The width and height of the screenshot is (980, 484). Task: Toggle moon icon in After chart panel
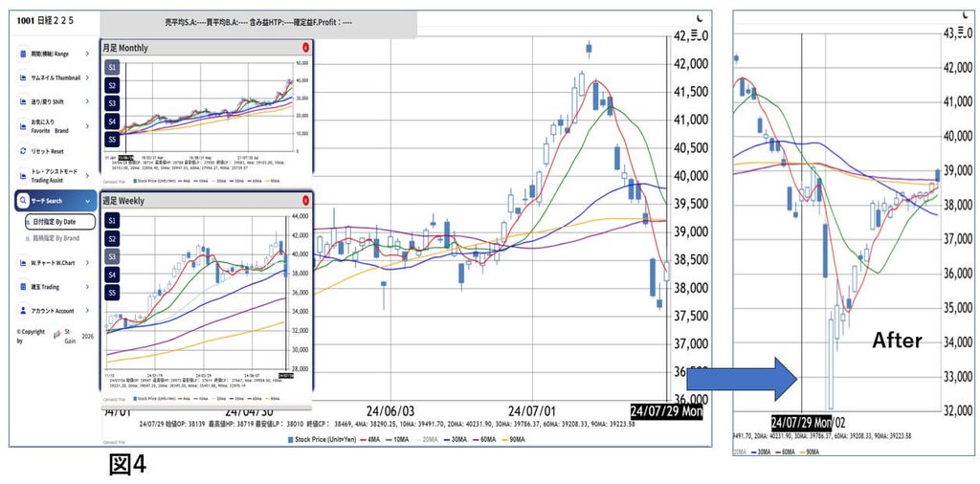(x=967, y=15)
